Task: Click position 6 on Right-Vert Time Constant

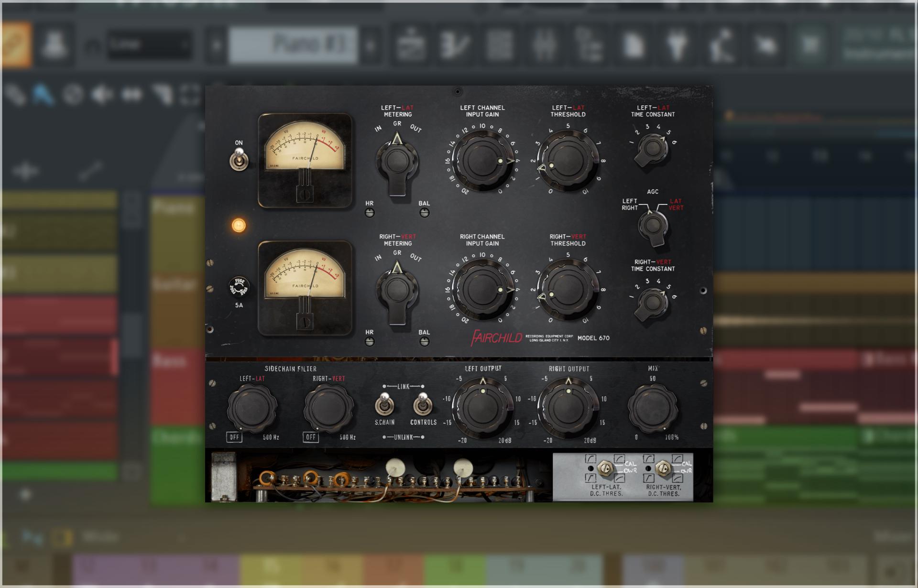Action: 674,297
